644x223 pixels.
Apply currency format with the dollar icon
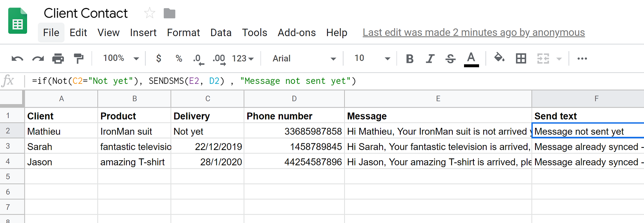158,58
